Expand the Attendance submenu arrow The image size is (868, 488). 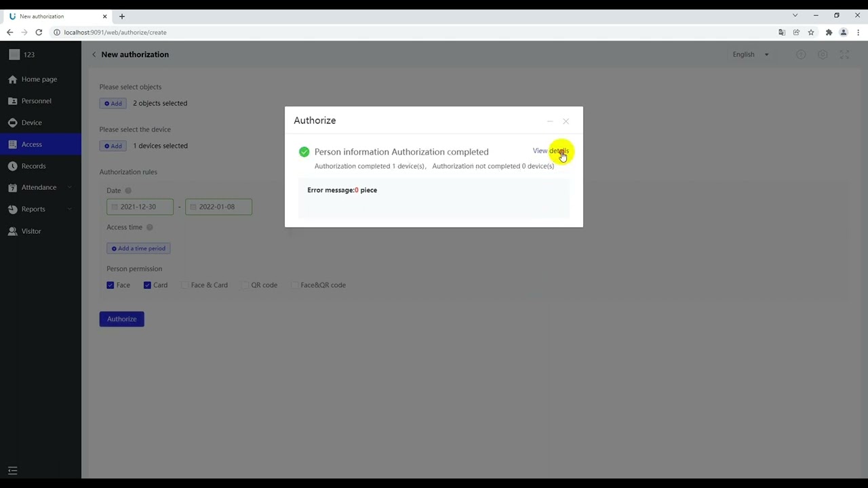point(70,188)
